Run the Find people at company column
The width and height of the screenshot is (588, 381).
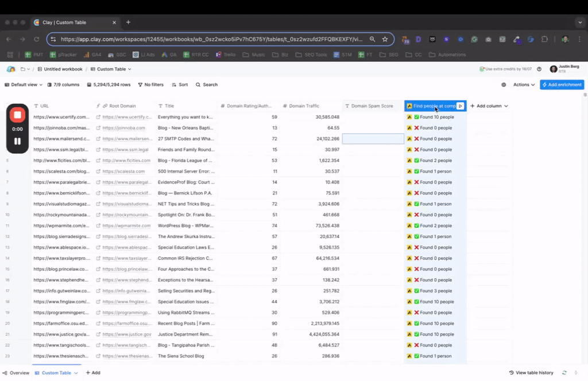click(x=460, y=106)
